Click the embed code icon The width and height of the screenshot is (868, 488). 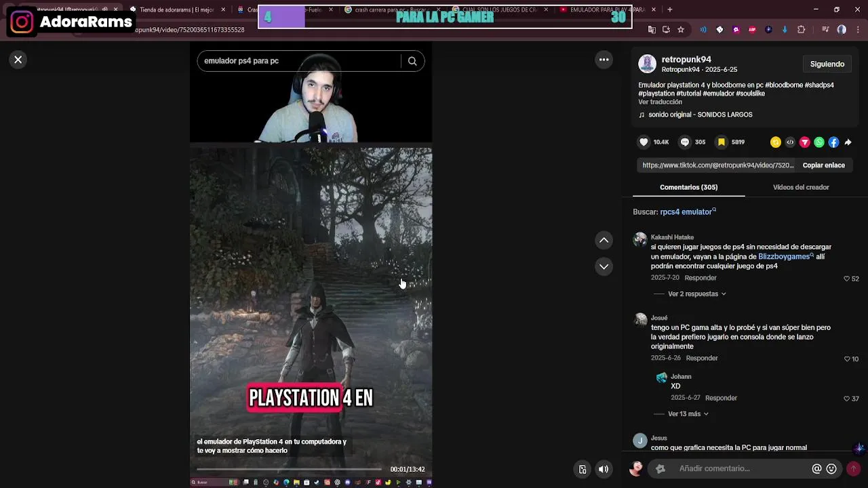coord(790,142)
